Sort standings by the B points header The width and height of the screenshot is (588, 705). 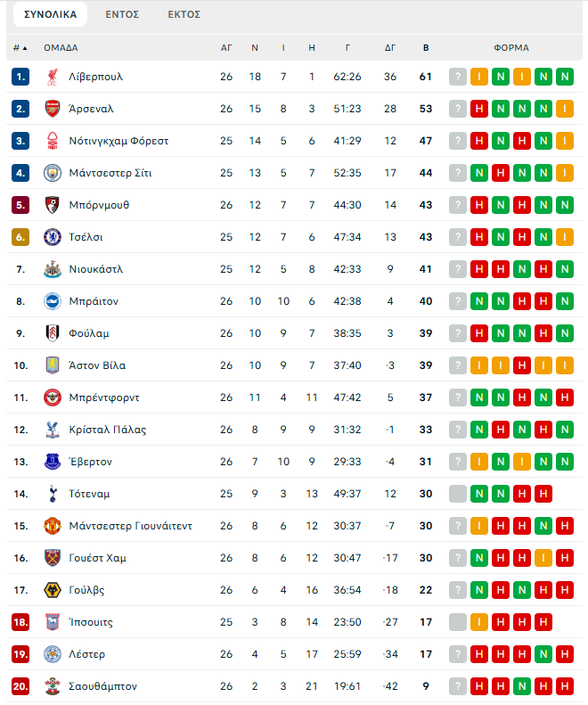pos(425,47)
